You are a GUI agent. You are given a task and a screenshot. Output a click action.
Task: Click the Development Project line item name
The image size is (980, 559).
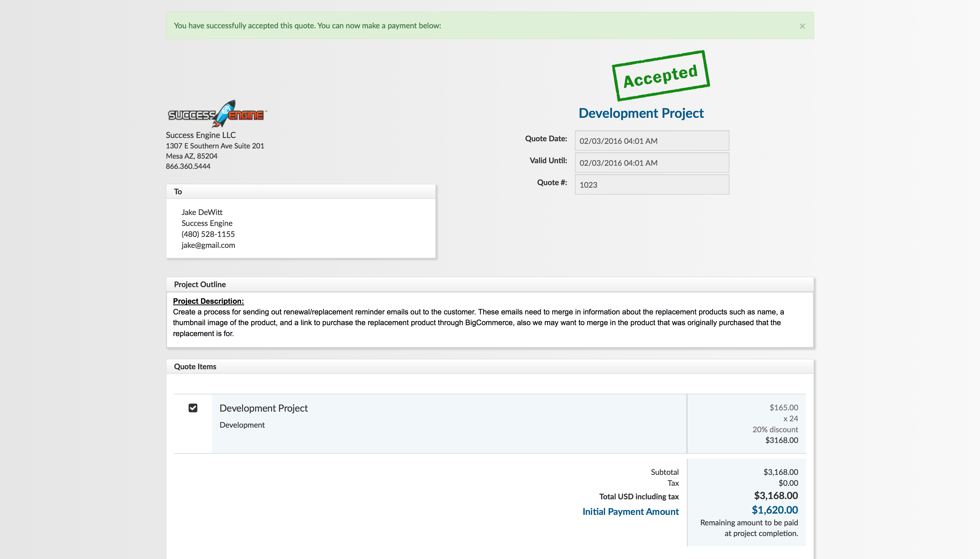264,408
